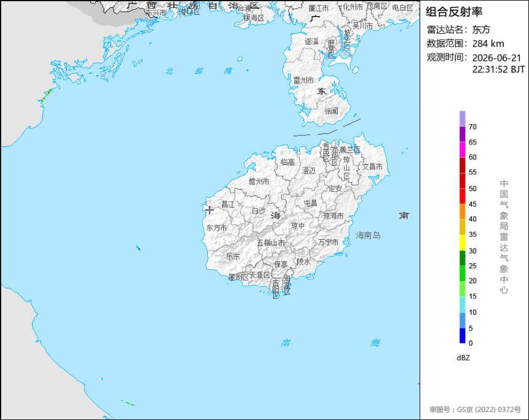Click the magenta 60–65 dBZ swatch
This screenshot has height=420, width=529.
pos(462,149)
